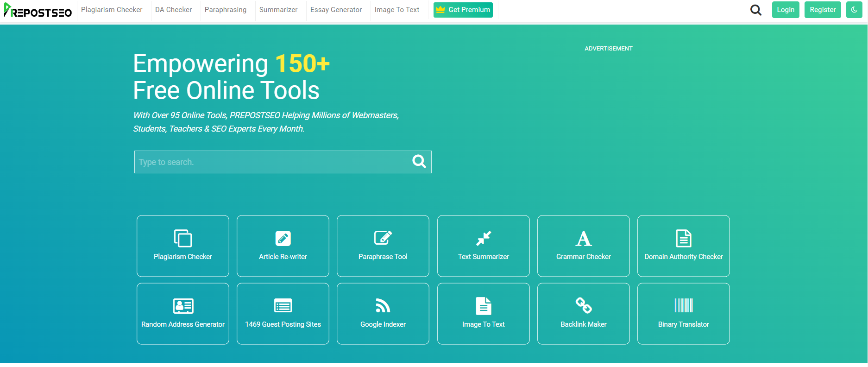Toggle dark mode moon icon
The image size is (868, 367).
tap(854, 10)
